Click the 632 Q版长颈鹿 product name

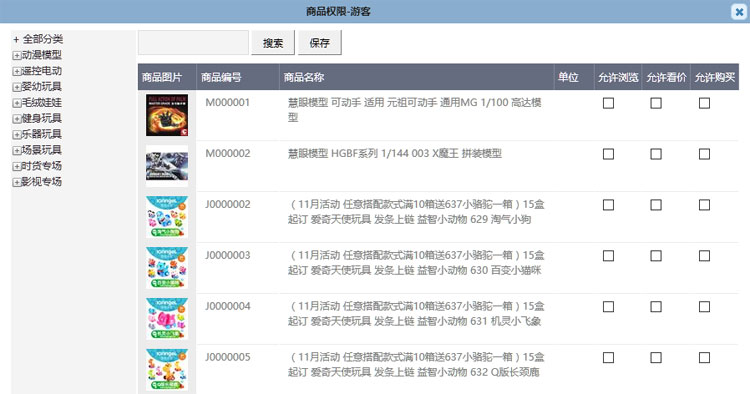416,364
